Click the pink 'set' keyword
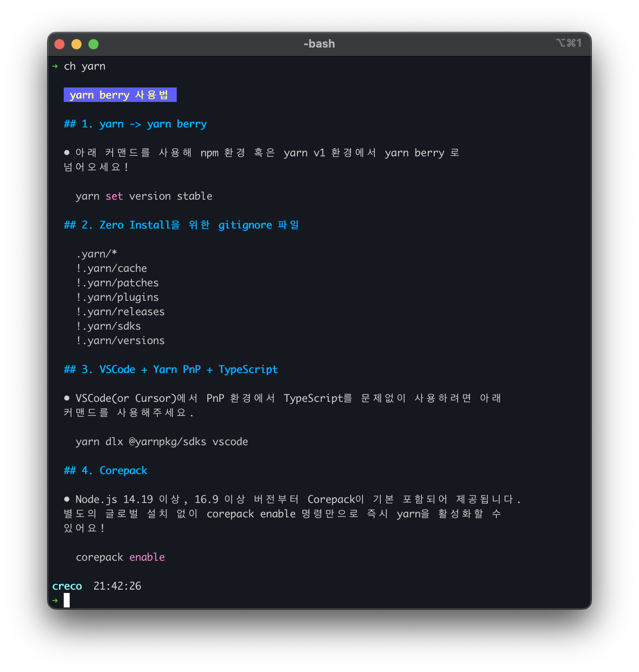The height and width of the screenshot is (672, 639). pos(114,196)
